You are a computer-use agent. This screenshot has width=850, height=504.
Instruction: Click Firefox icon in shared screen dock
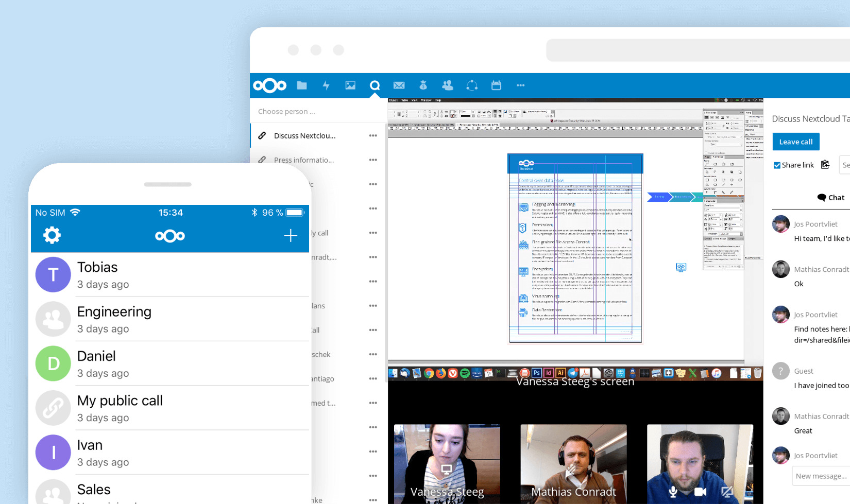point(440,373)
